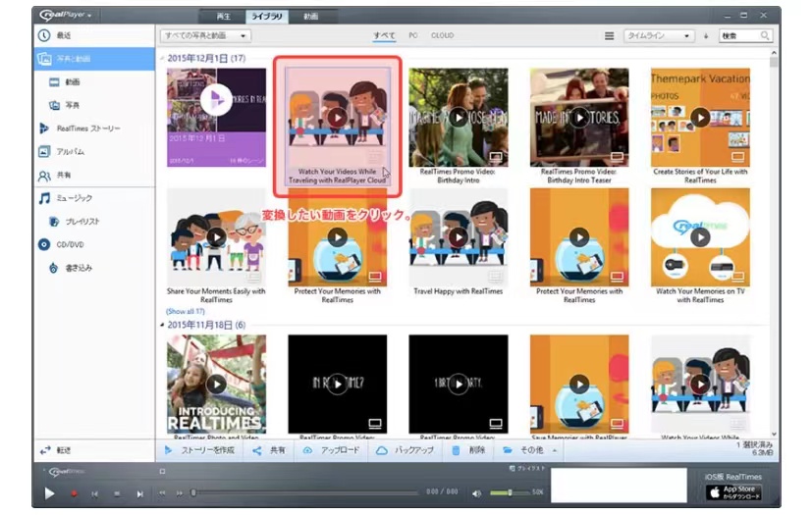Select the すべて source filter
Image resolution: width=812 pixels, height=515 pixels.
[384, 35]
